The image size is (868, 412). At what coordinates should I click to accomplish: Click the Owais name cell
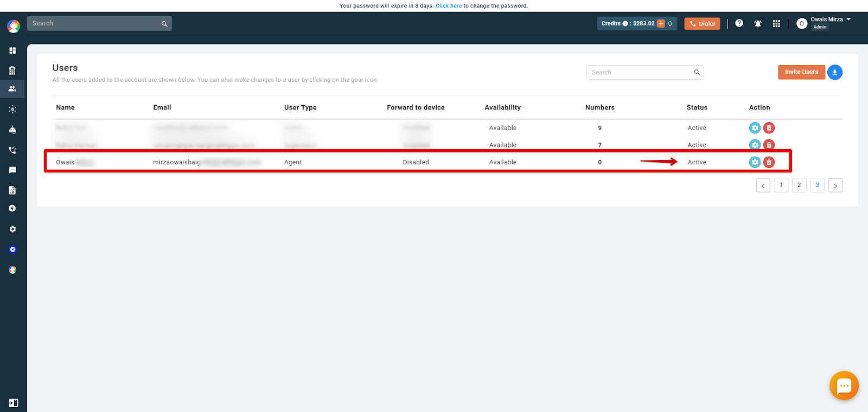click(75, 162)
